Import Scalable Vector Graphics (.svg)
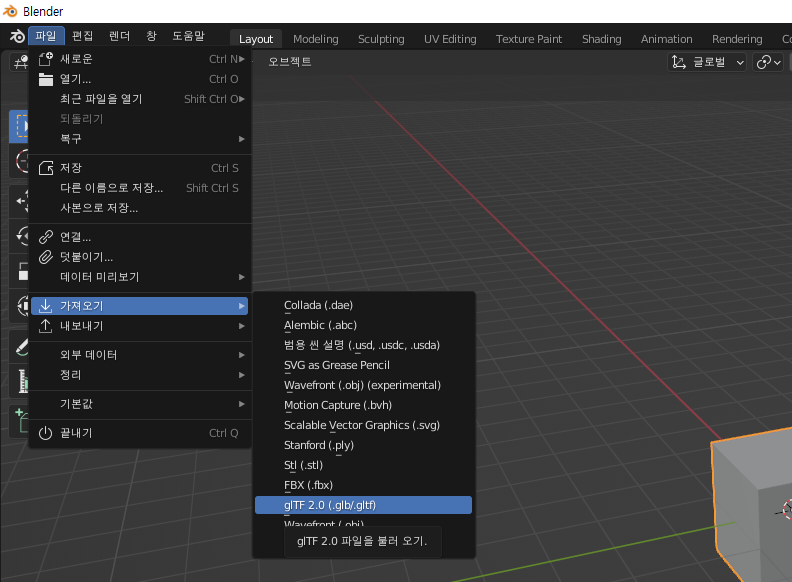 coord(363,425)
